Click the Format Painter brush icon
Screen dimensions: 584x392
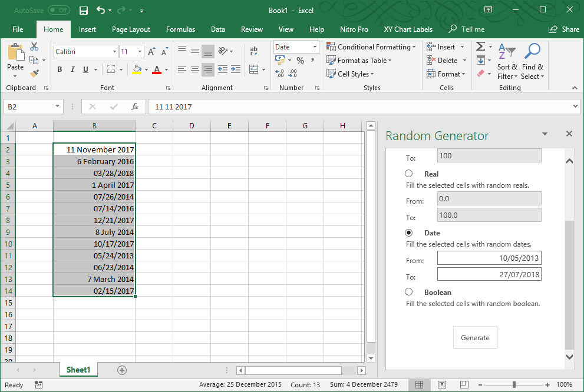(34, 74)
